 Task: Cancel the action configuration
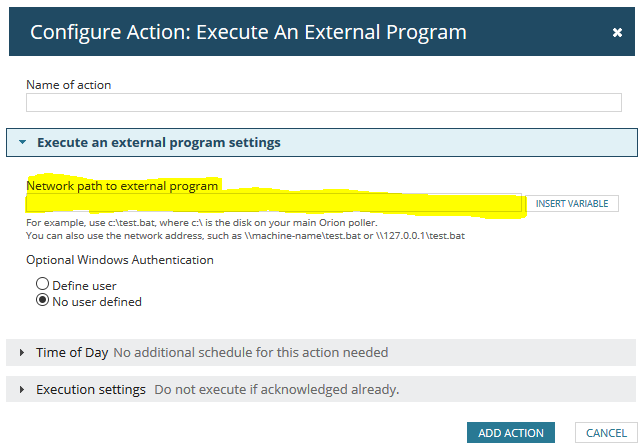(x=606, y=433)
